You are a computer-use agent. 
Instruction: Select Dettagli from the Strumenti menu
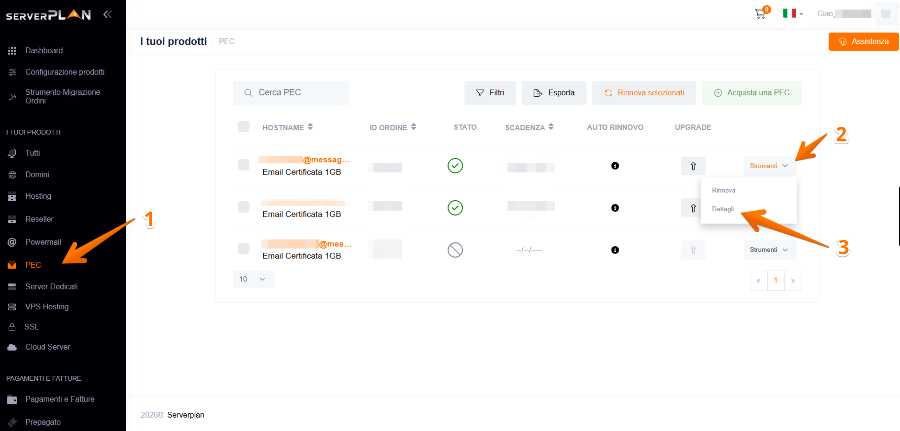pos(723,209)
